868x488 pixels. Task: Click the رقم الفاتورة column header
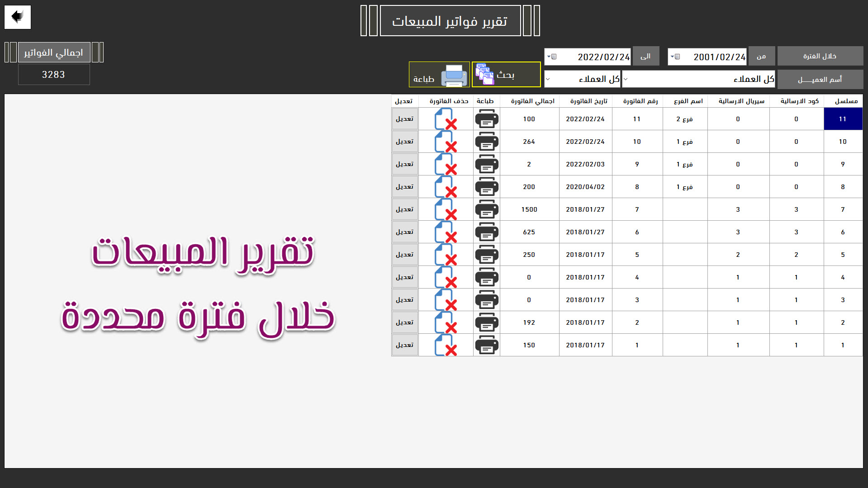(638, 101)
